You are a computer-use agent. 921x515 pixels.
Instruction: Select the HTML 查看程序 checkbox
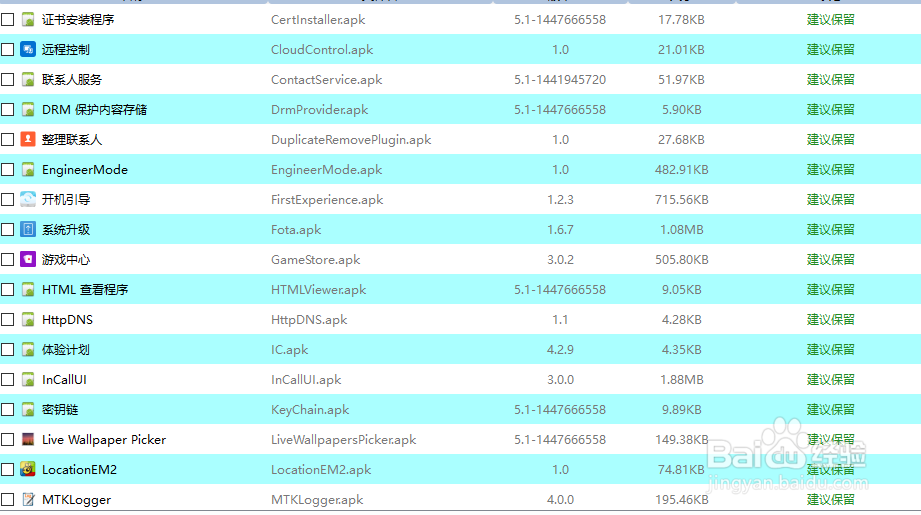pyautogui.click(x=8, y=290)
